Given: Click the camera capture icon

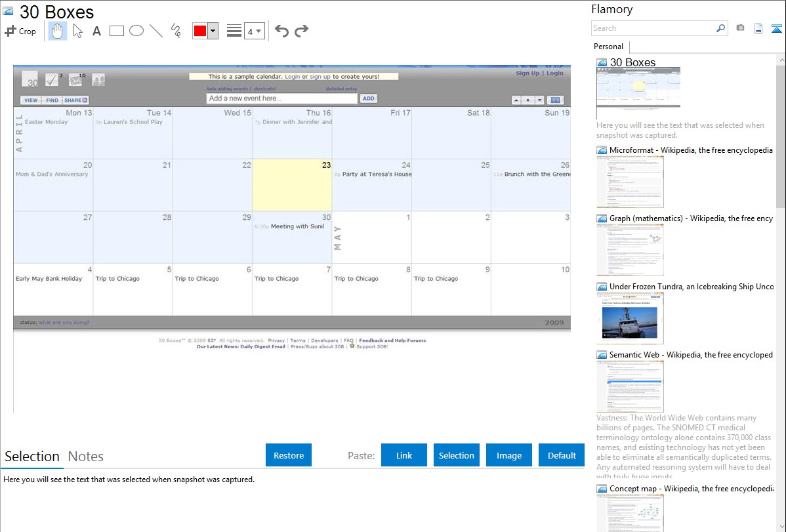Looking at the screenshot, I should click(x=740, y=28).
